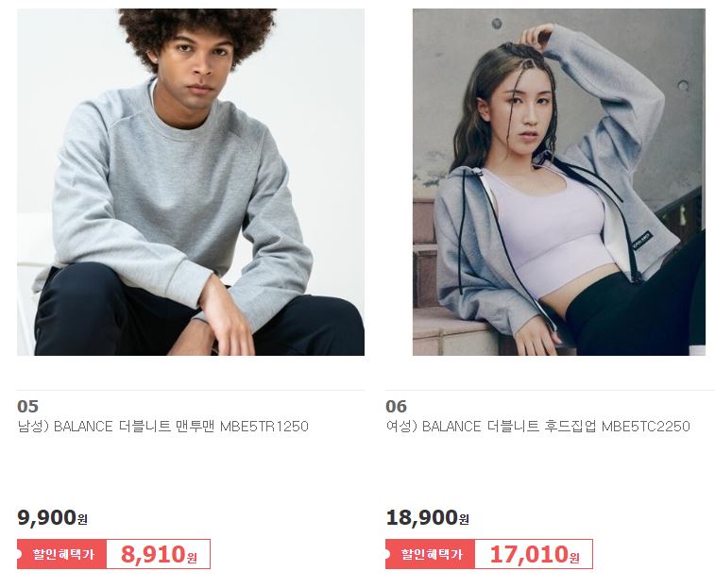This screenshot has height=588, width=715.
Task: Open the women's hooded zip-up product photo
Action: [559, 182]
